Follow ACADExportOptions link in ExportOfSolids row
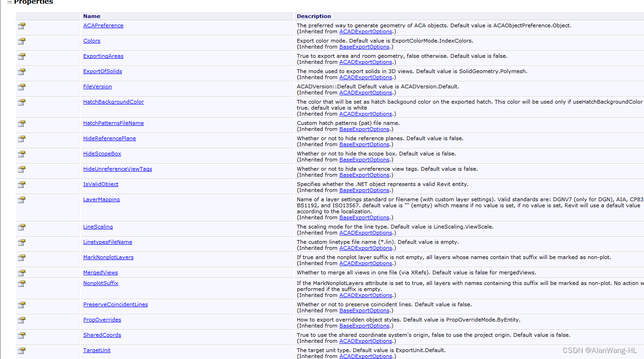644x359 pixels. pyautogui.click(x=366, y=77)
